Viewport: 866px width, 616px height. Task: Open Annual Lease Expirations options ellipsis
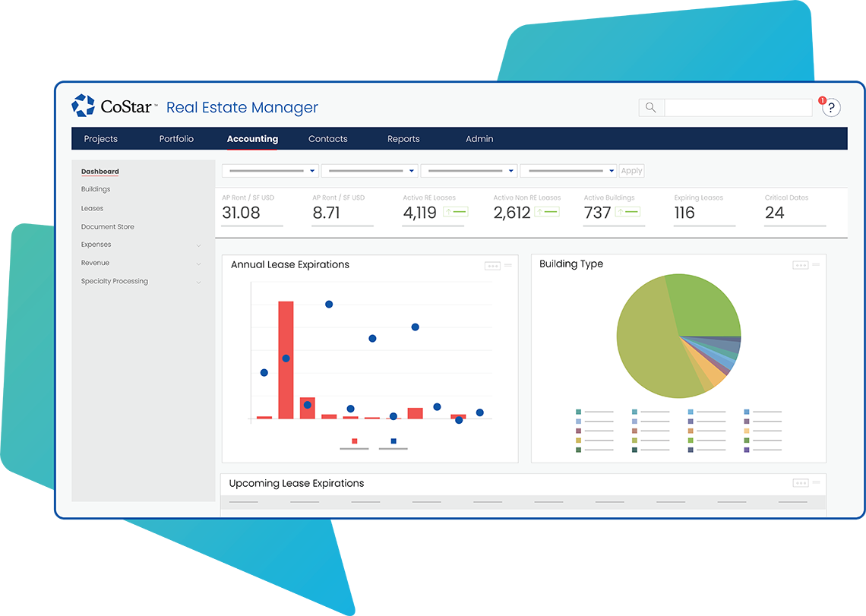(492, 266)
